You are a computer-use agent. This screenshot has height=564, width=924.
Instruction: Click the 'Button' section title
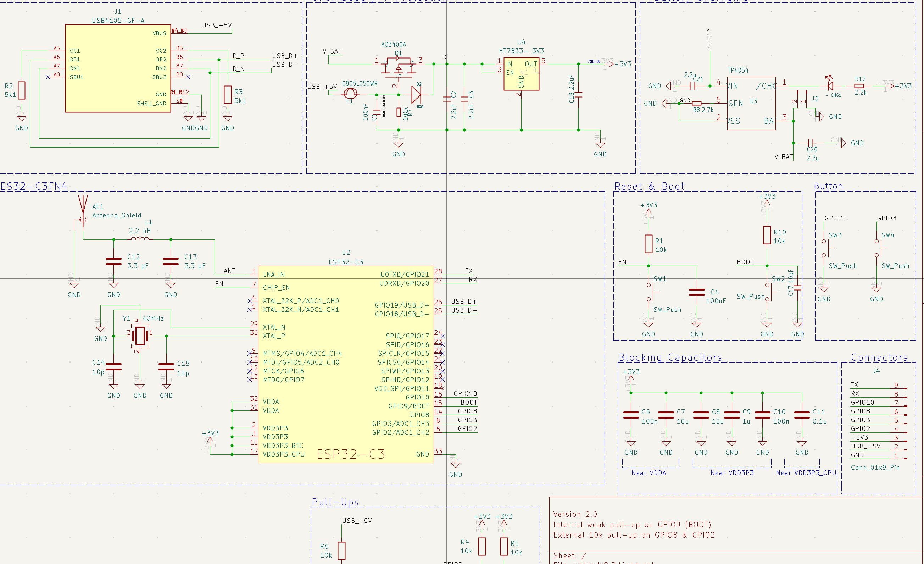point(828,186)
